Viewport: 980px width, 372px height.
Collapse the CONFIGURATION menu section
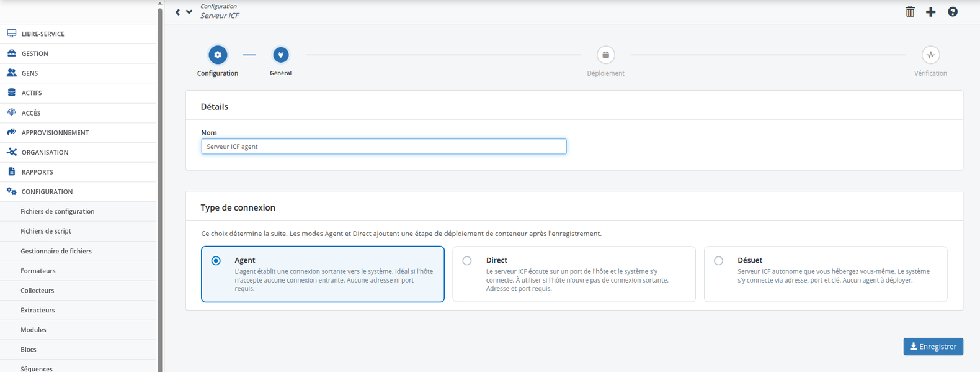(x=78, y=191)
